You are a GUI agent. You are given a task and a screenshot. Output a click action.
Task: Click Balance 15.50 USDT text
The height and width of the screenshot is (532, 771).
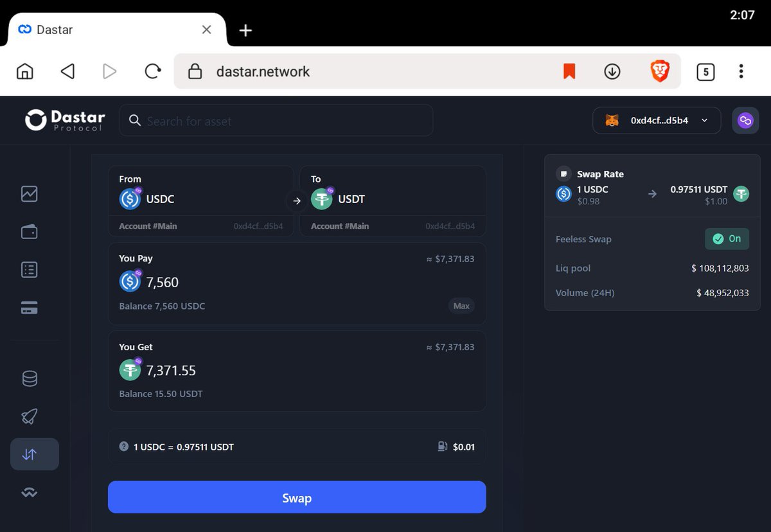click(x=161, y=394)
